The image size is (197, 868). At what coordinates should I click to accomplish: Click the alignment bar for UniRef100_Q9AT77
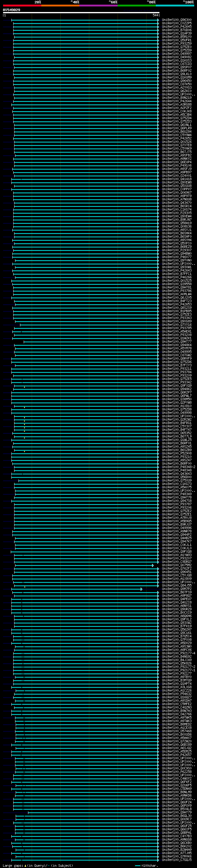[91, 342]
